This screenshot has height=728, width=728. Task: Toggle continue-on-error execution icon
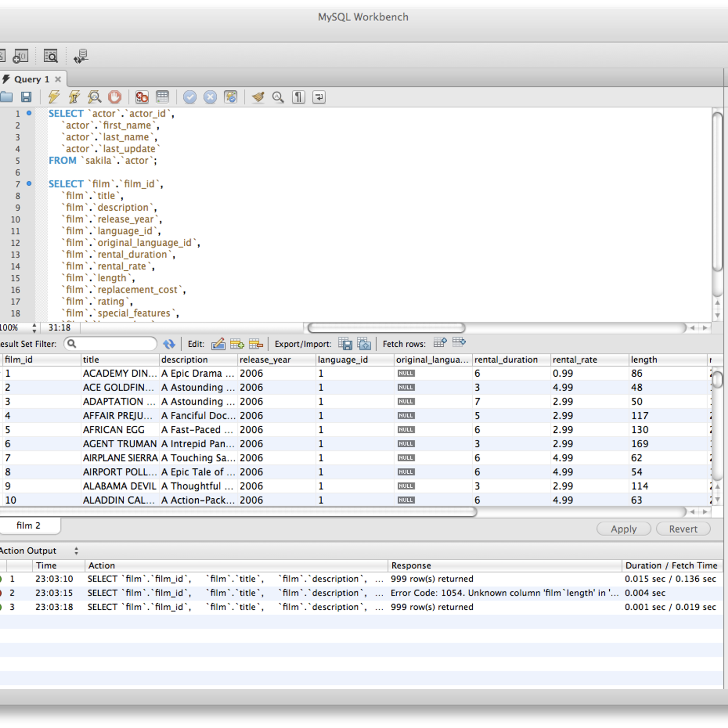click(x=142, y=97)
